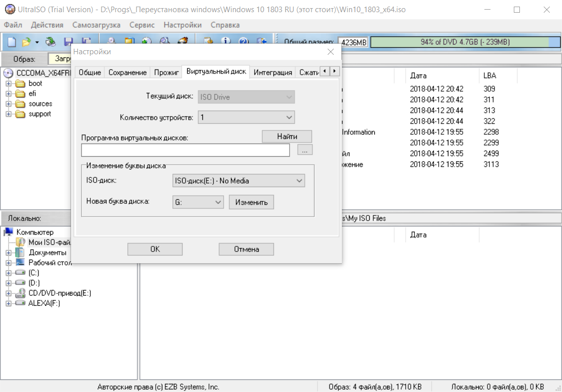Select CCCOMA_X64FRE disc icon in image tree
Viewport: 562px width, 392px height.
(x=8, y=73)
